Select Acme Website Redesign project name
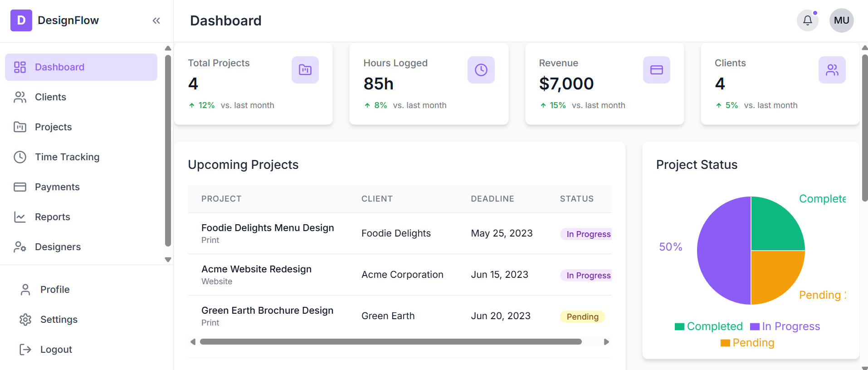The width and height of the screenshot is (868, 370). tap(256, 269)
